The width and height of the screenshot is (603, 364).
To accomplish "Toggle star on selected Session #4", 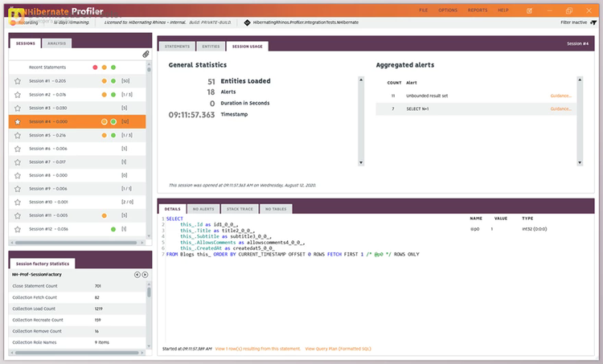I will 18,122.
